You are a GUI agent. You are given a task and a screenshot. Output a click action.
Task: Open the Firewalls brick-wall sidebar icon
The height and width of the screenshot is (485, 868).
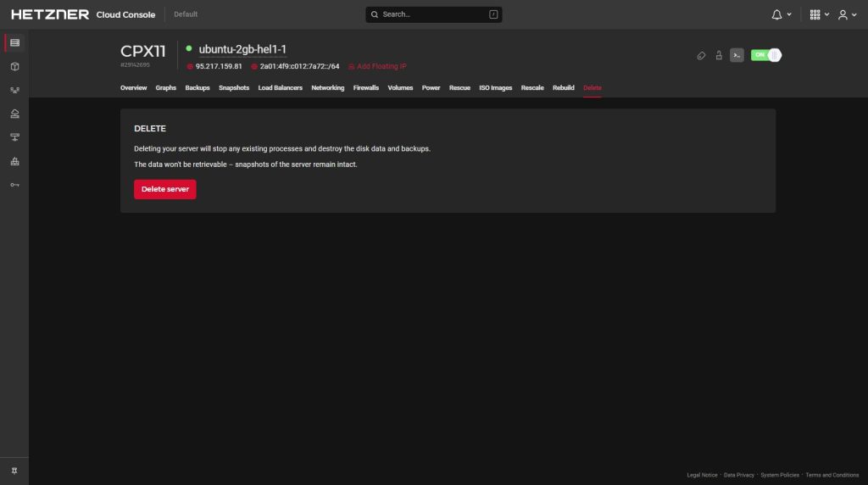point(14,161)
